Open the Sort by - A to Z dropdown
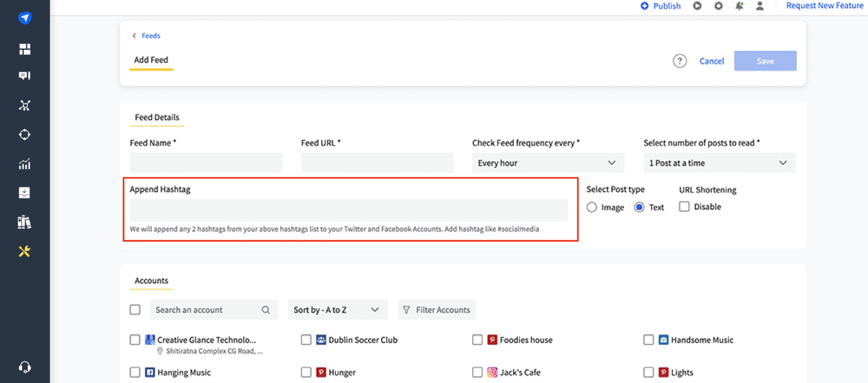The height and width of the screenshot is (383, 868). click(337, 310)
